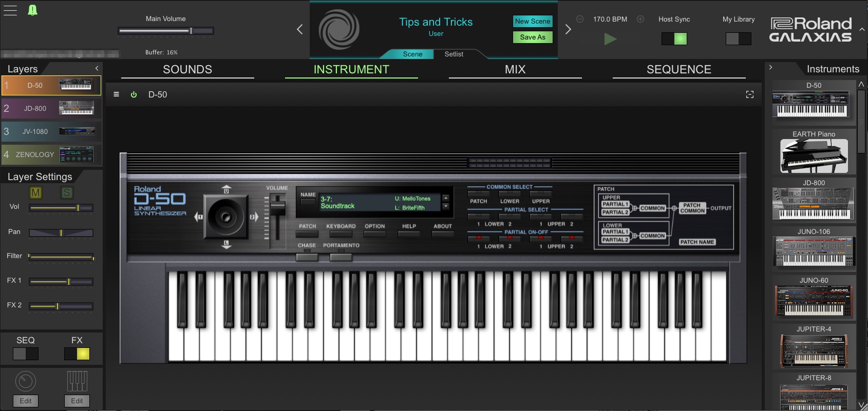This screenshot has height=411, width=868.
Task: Switch to the Scene tab
Action: 412,54
